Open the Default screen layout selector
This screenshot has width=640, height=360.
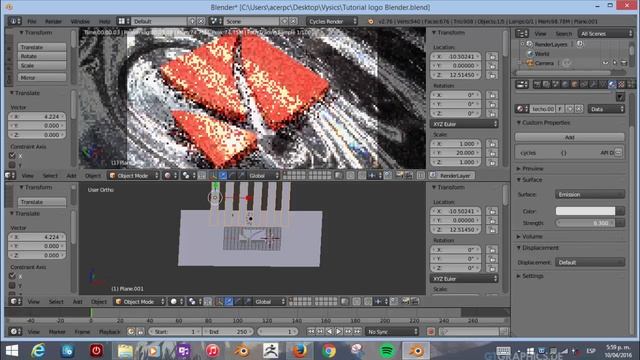coord(159,21)
